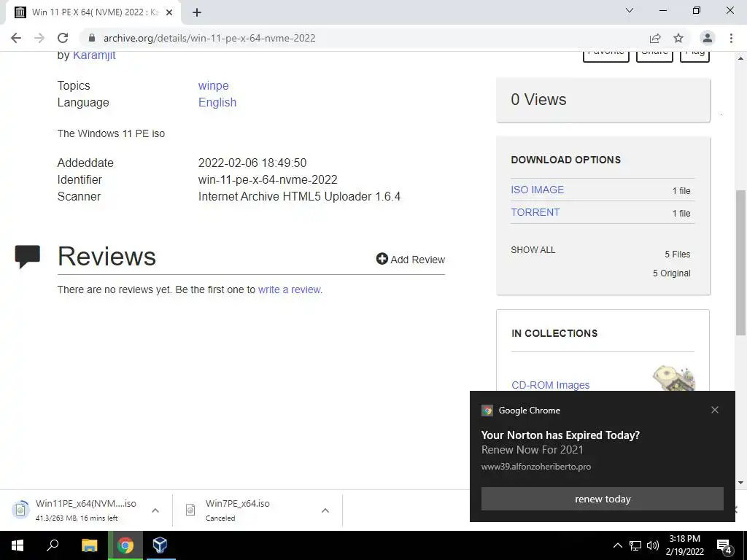This screenshot has height=560, width=747.
Task: Open the Karamjit uploader link
Action: pyautogui.click(x=94, y=55)
